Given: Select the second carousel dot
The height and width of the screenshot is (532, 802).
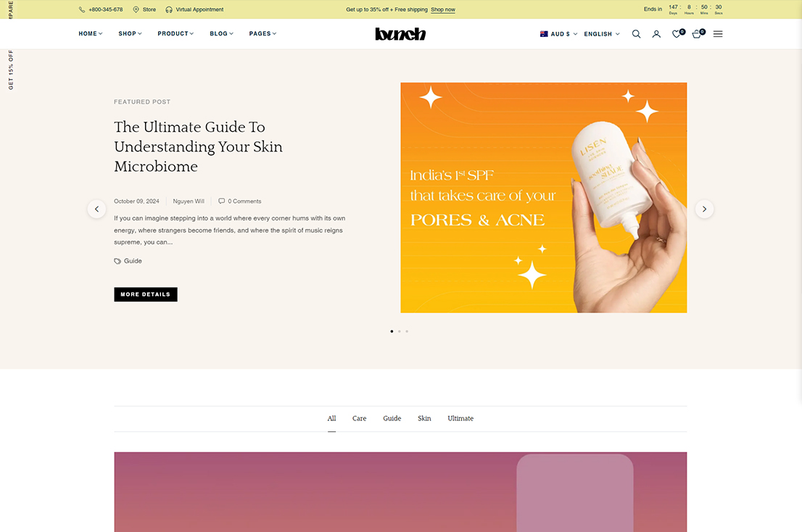Looking at the screenshot, I should pos(400,331).
